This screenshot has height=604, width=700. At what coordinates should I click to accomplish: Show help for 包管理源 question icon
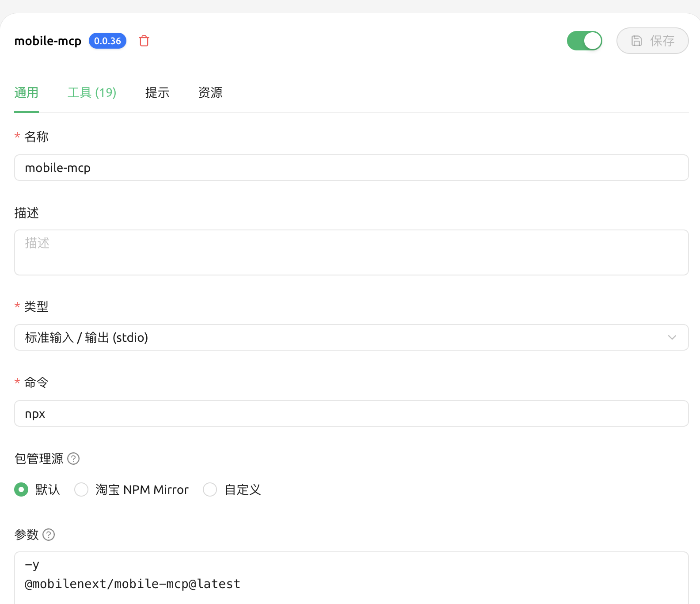(73, 459)
